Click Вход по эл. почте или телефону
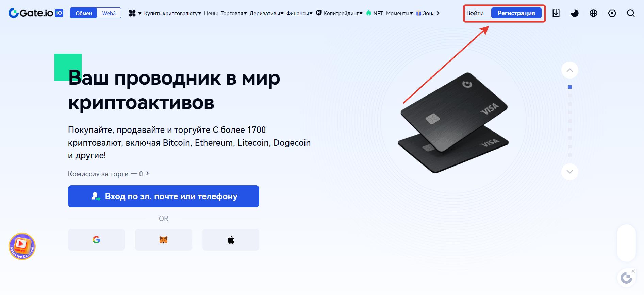 (164, 196)
